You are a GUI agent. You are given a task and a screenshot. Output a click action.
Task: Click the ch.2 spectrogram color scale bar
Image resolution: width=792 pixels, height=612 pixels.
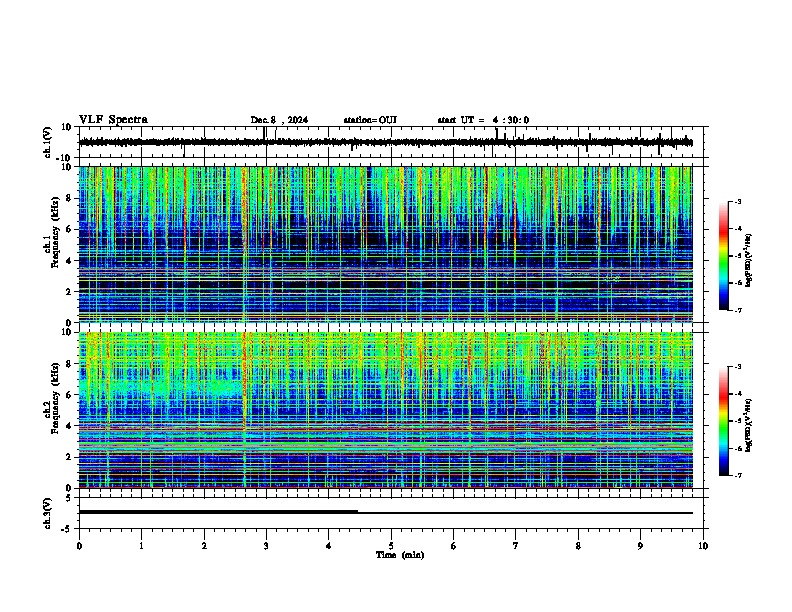tap(724, 421)
